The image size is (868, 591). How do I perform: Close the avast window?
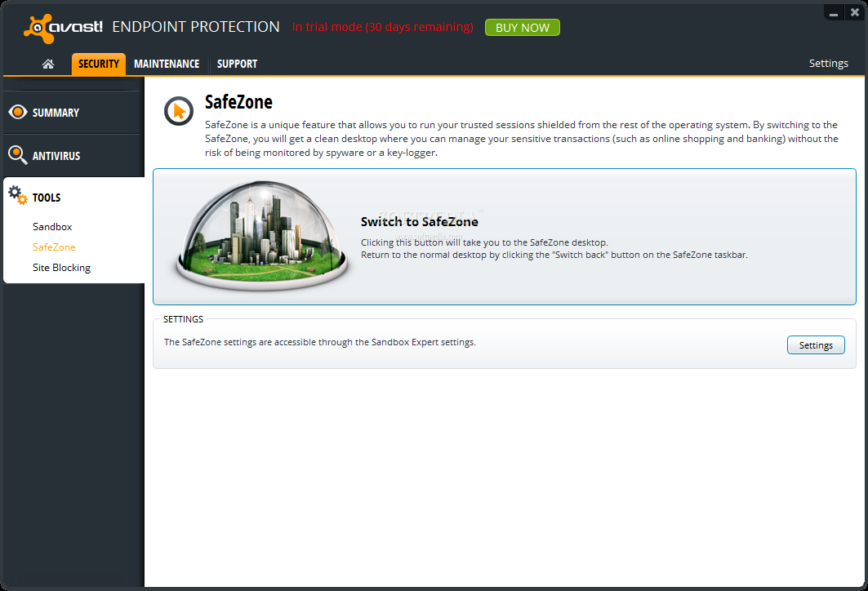click(855, 12)
